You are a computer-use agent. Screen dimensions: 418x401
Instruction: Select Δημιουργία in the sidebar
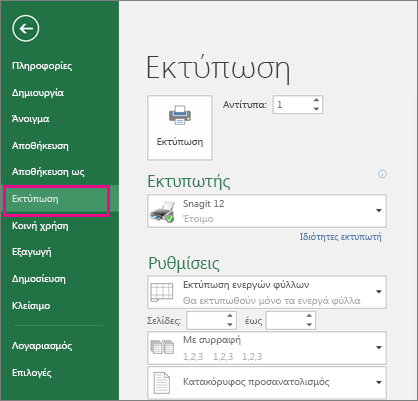(x=38, y=92)
